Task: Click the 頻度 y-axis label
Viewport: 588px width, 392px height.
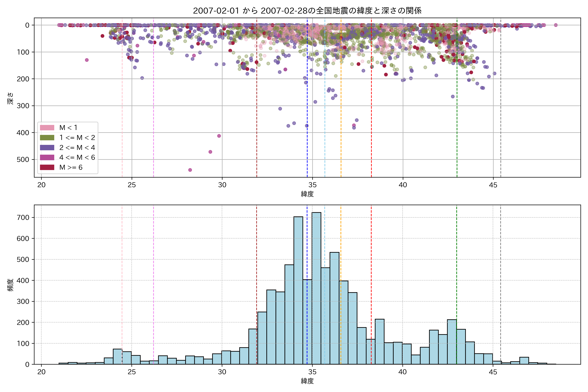Action: click(x=10, y=285)
